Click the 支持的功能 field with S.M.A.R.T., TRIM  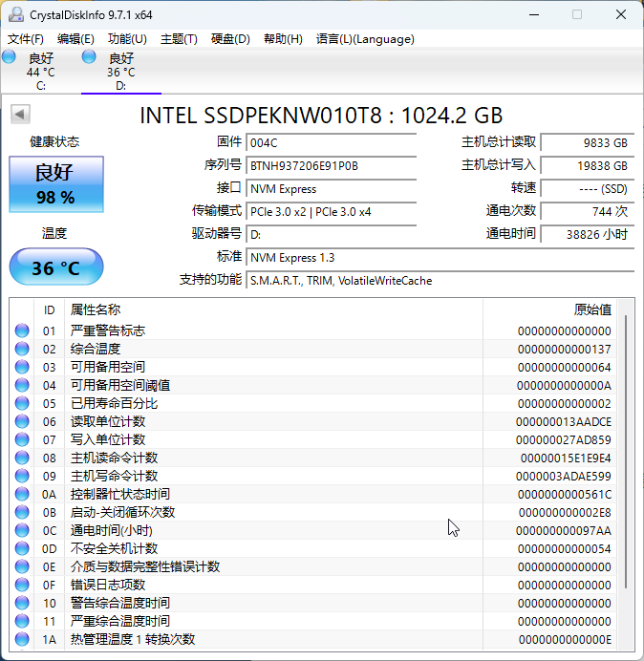click(x=440, y=280)
